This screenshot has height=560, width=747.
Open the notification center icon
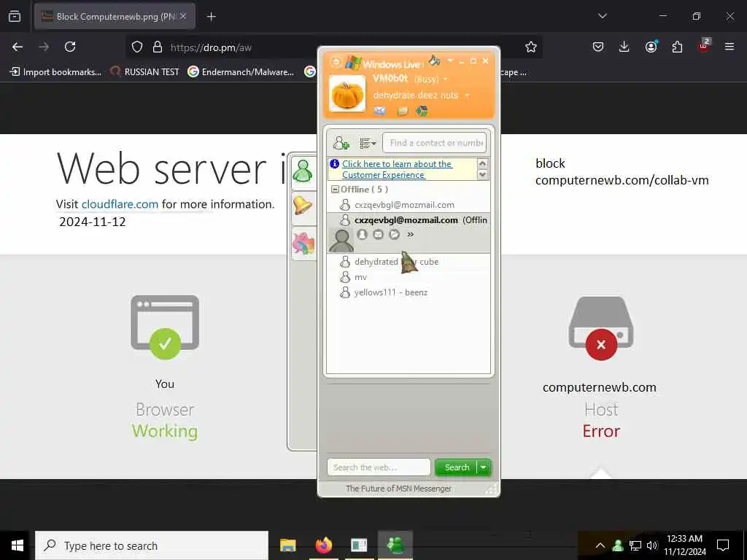pyautogui.click(x=723, y=545)
